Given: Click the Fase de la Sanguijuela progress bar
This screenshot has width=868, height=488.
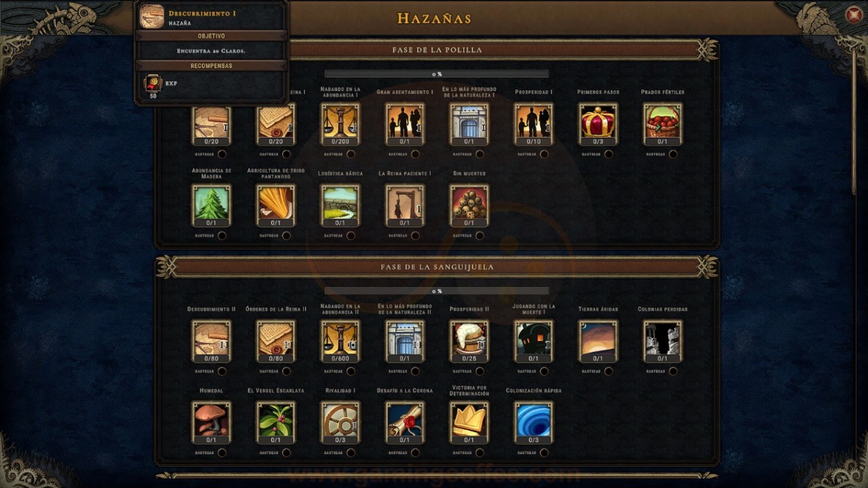Looking at the screenshot, I should (437, 291).
